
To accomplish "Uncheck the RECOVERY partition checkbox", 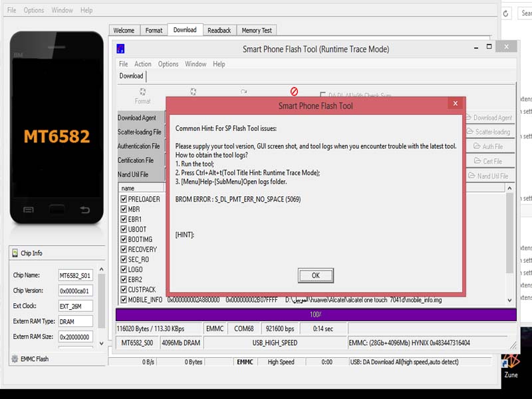I will pyautogui.click(x=124, y=249).
